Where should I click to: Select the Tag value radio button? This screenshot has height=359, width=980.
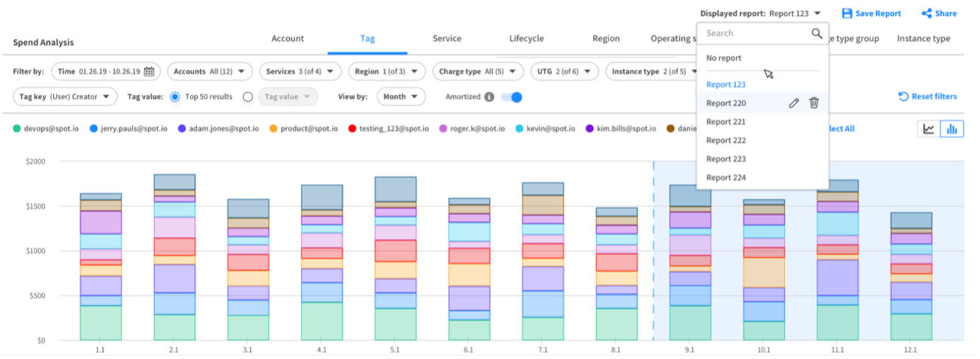click(x=248, y=96)
